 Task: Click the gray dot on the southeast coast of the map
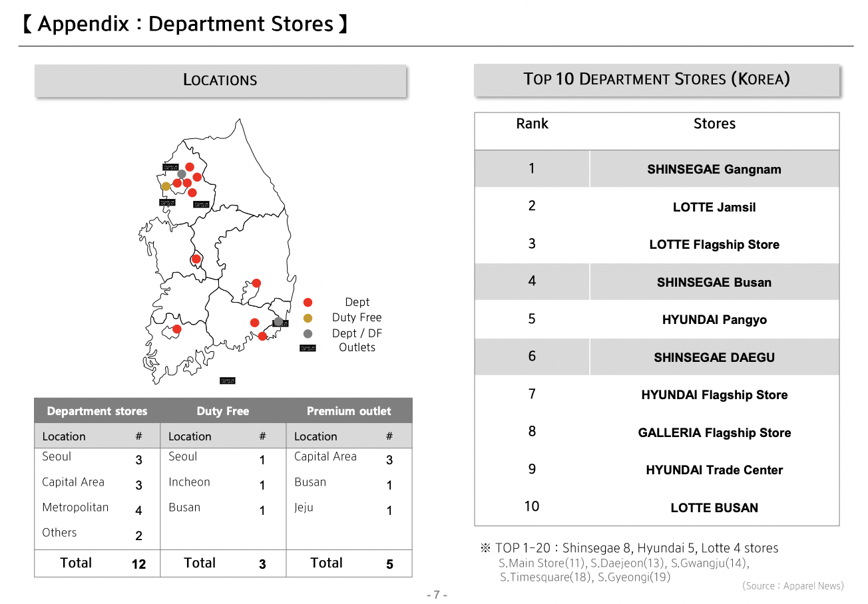click(x=278, y=321)
